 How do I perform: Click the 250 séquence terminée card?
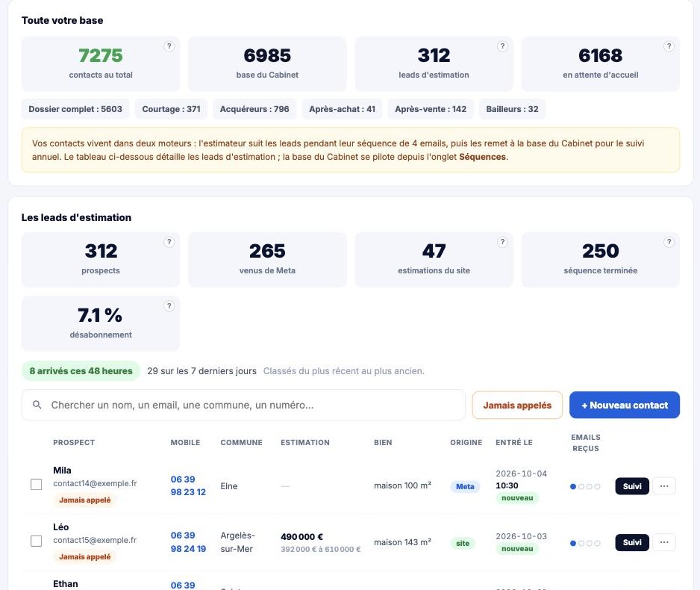click(601, 259)
